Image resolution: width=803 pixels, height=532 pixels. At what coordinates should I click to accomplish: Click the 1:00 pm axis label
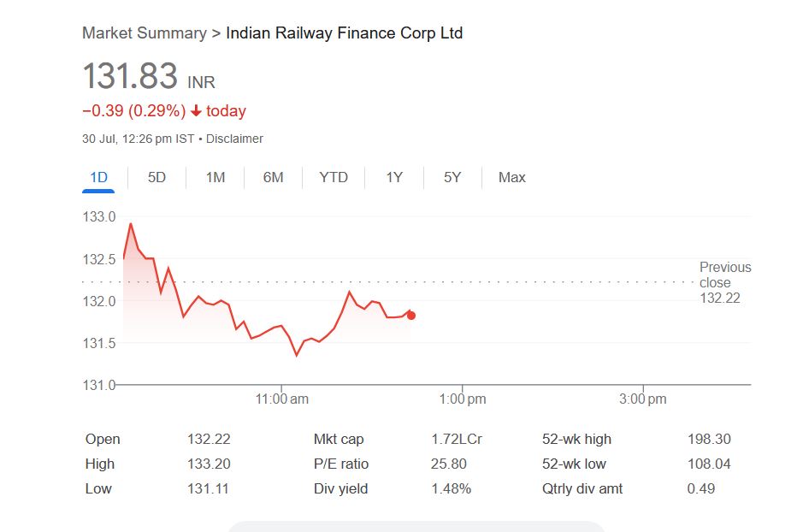coord(463,399)
